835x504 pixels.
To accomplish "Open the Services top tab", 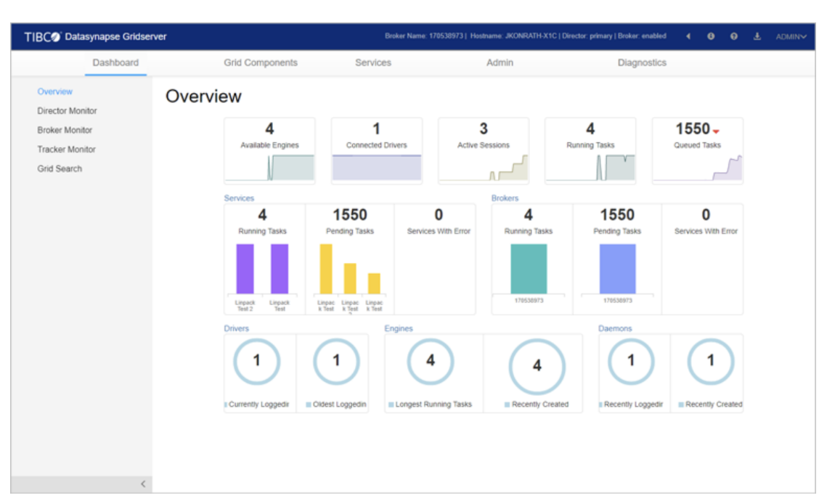I will pos(373,63).
